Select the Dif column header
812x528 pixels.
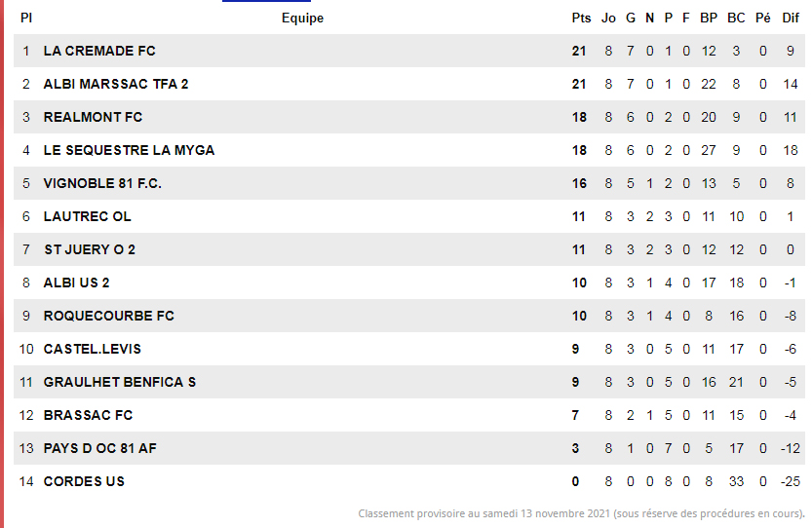(x=790, y=18)
